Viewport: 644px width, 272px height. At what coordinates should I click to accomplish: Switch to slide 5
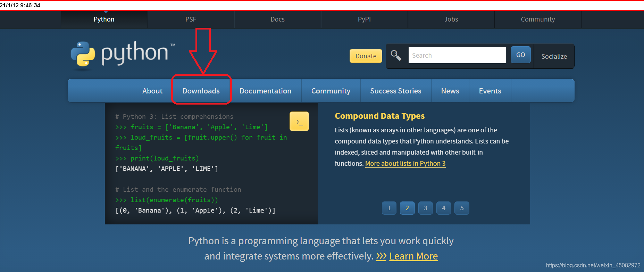(462, 208)
